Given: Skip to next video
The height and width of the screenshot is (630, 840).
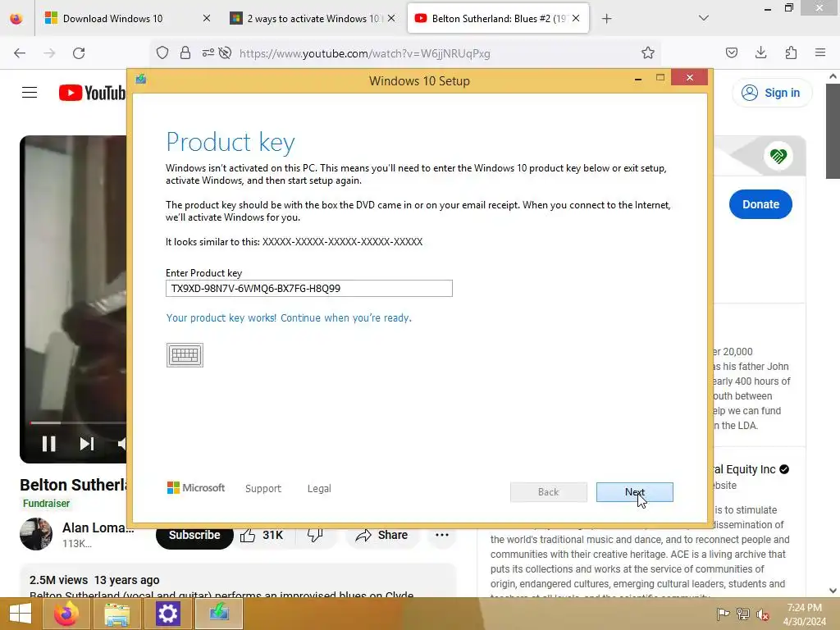Looking at the screenshot, I should [x=87, y=444].
